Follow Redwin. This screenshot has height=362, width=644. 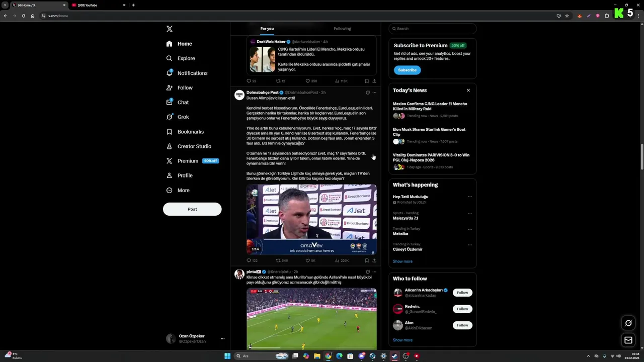pos(462,309)
